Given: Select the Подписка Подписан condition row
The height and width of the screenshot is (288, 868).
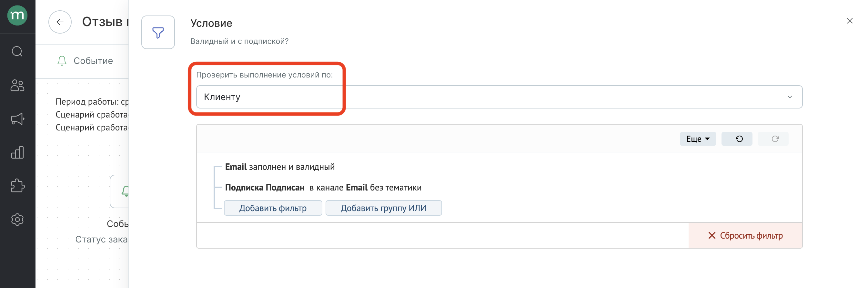Looking at the screenshot, I should click(x=323, y=188).
